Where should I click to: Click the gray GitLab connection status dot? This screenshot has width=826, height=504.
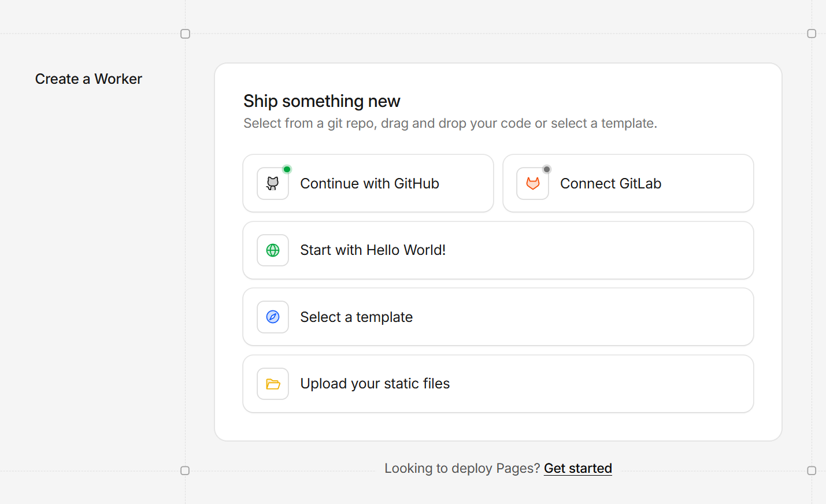point(547,169)
